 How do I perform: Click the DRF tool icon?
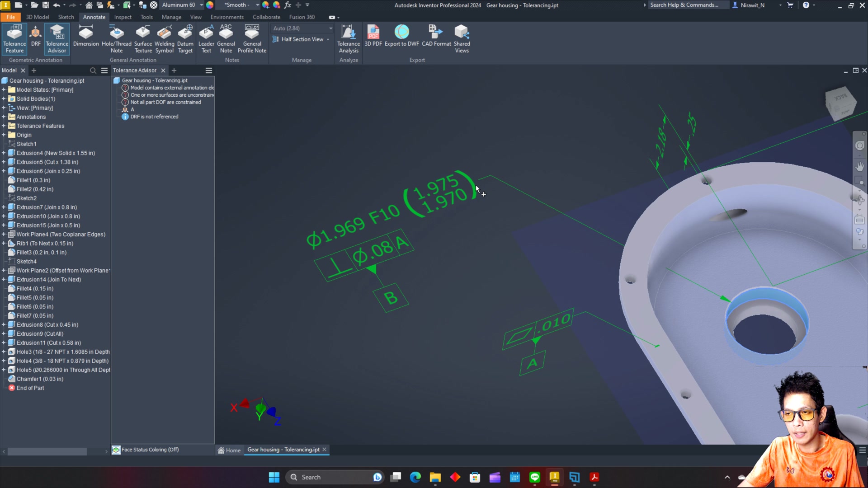point(36,36)
